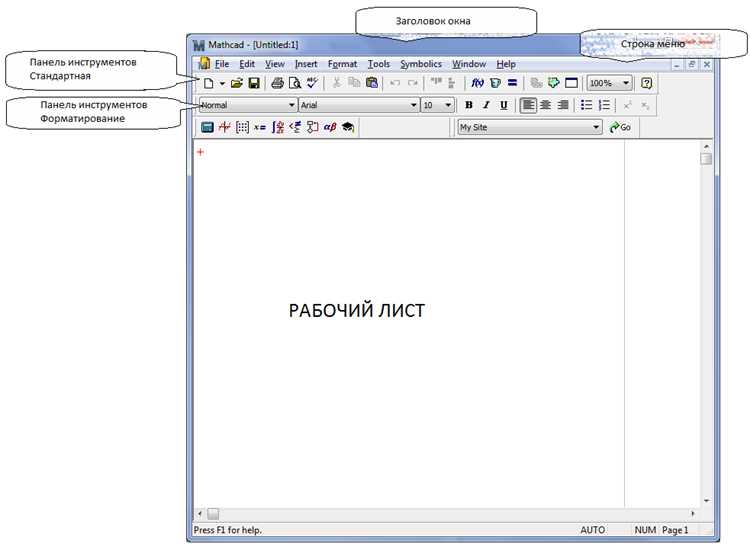
Task: Open the Calculus palette integral icon
Action: pos(277,127)
